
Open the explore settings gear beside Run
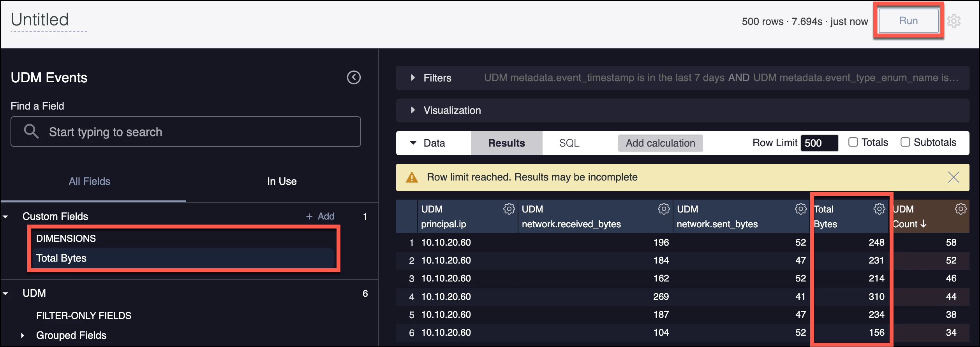pos(954,21)
